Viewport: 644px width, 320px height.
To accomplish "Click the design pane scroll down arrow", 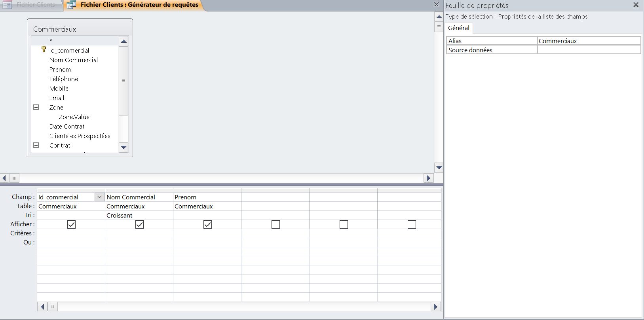I will [439, 167].
